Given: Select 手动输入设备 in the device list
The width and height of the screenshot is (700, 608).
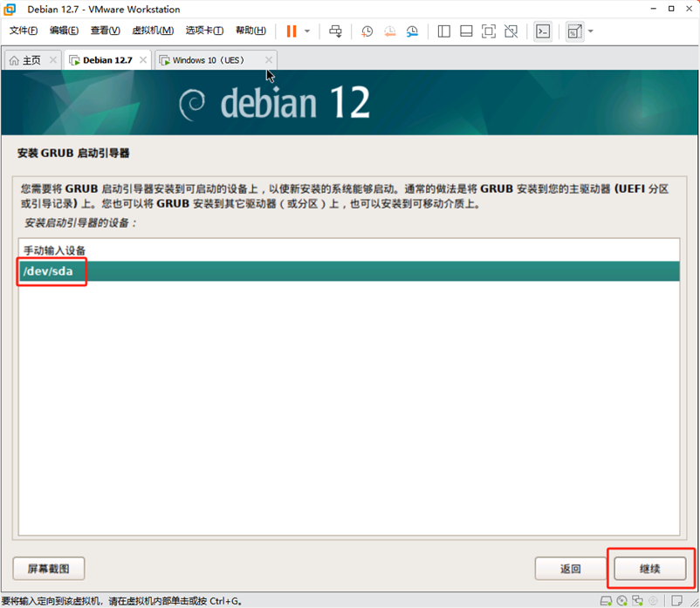Looking at the screenshot, I should (349, 250).
